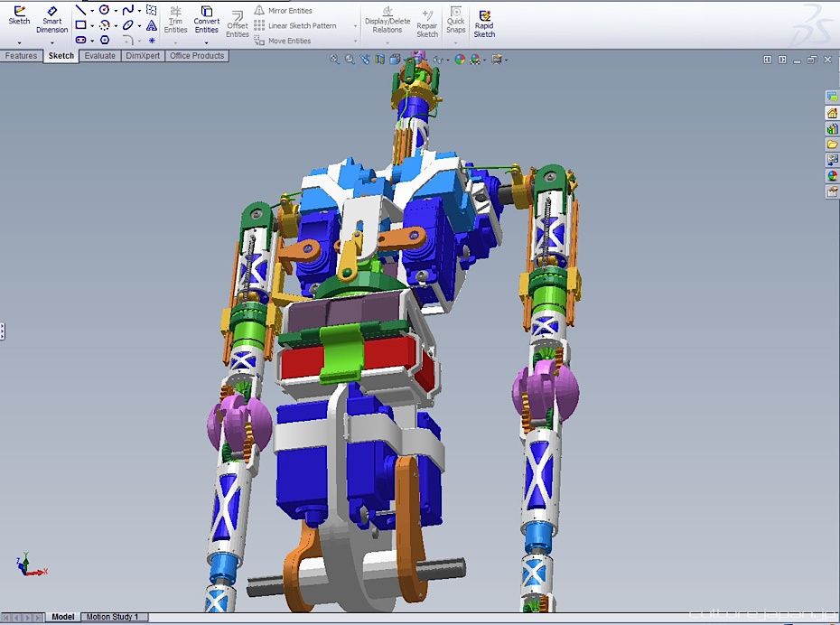
Task: Click the Rapid Sketch icon
Action: click(484, 21)
